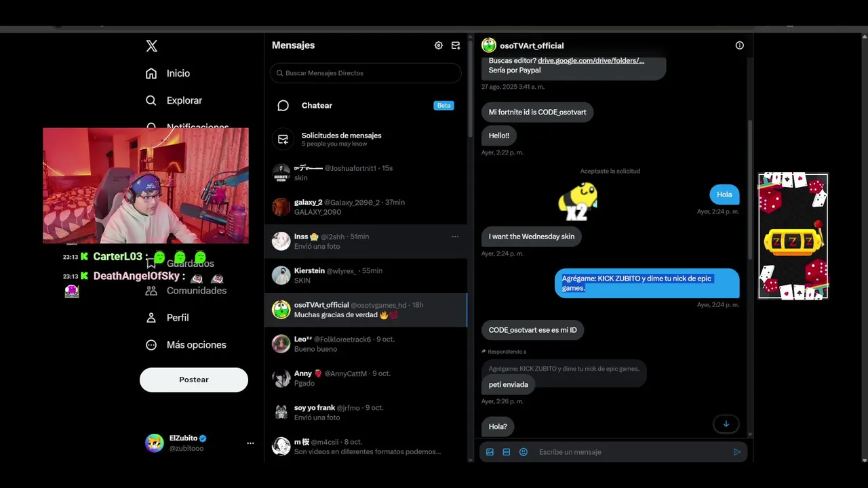Open emoji picker icon
Viewport: 868px width, 488px height.
(x=524, y=452)
